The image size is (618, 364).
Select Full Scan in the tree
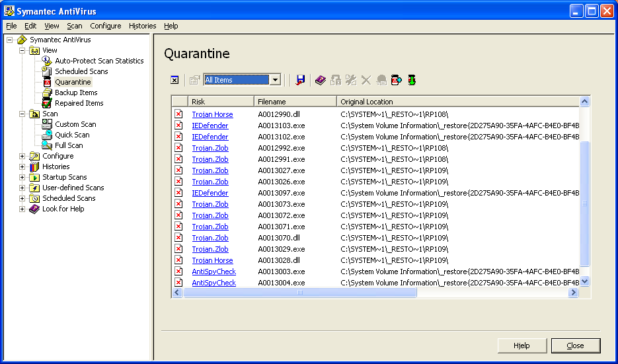[x=69, y=145]
